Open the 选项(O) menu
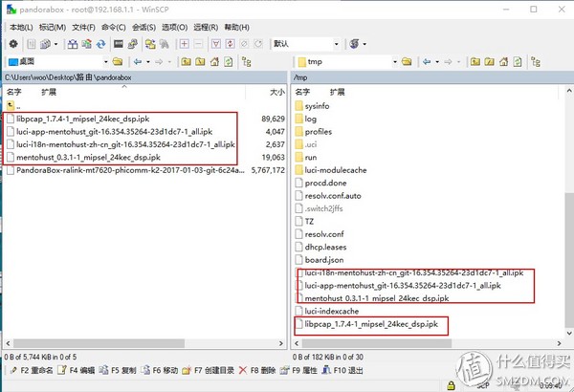The image size is (574, 392). click(175, 28)
